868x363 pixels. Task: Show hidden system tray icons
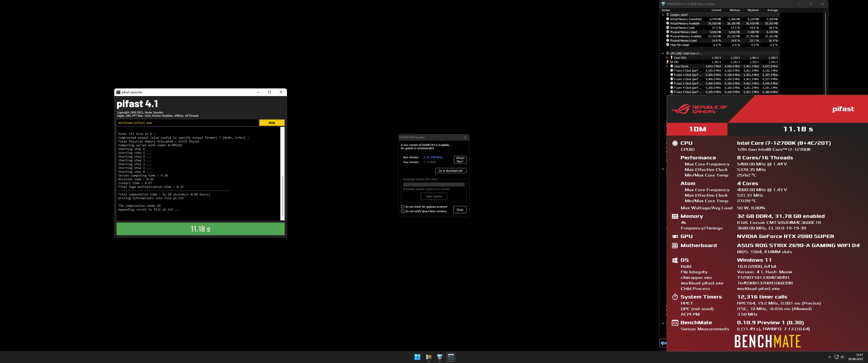(x=829, y=357)
